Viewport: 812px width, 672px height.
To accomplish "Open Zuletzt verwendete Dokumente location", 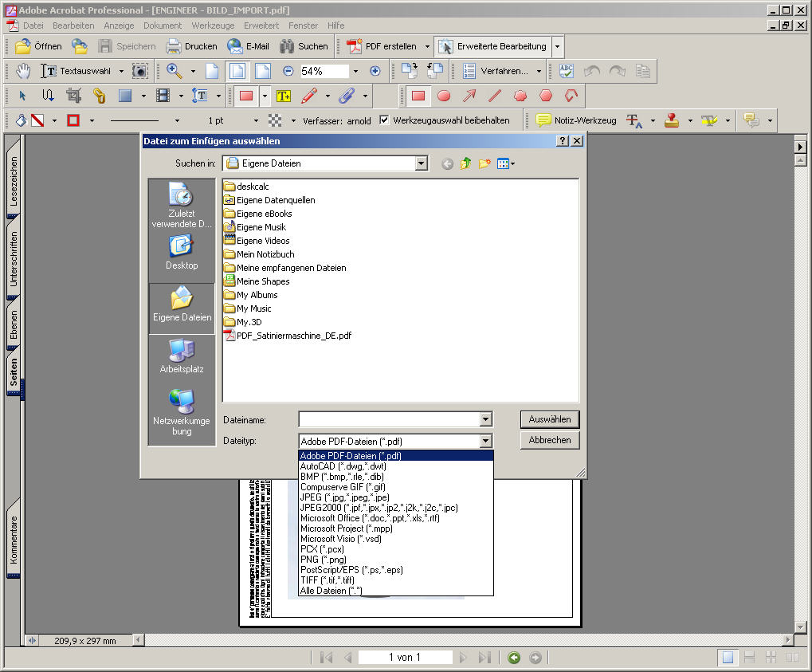I will point(182,206).
